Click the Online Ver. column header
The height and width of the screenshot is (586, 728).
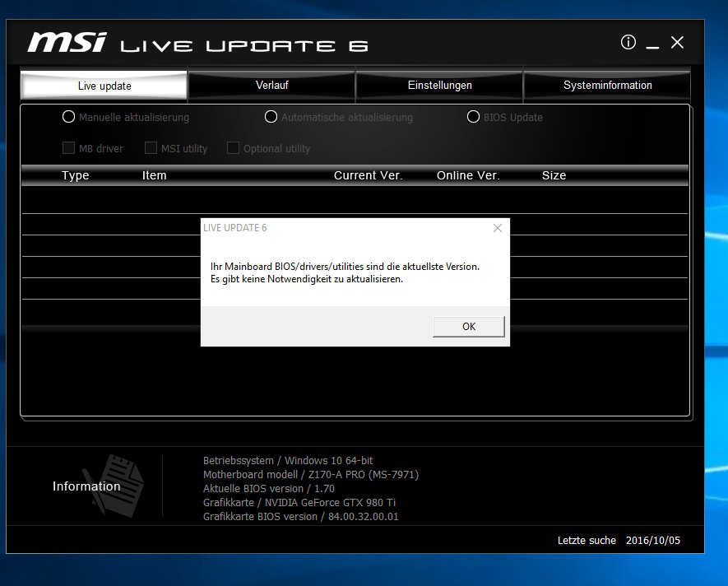468,175
